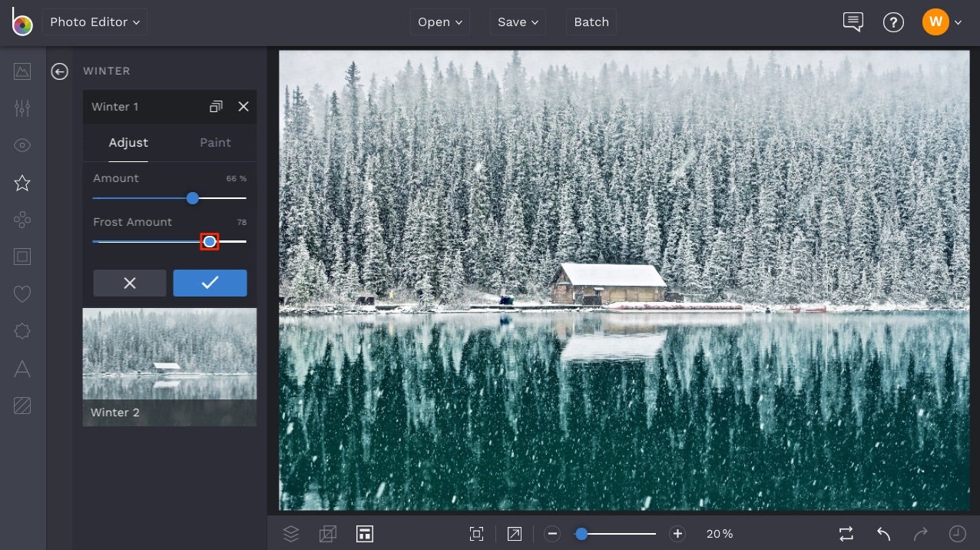Toggle the before/after comparison view
Viewport: 980px width, 550px height.
(x=846, y=533)
